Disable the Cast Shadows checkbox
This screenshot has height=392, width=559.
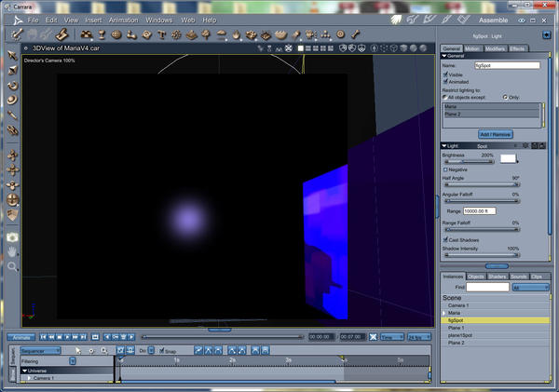(445, 239)
